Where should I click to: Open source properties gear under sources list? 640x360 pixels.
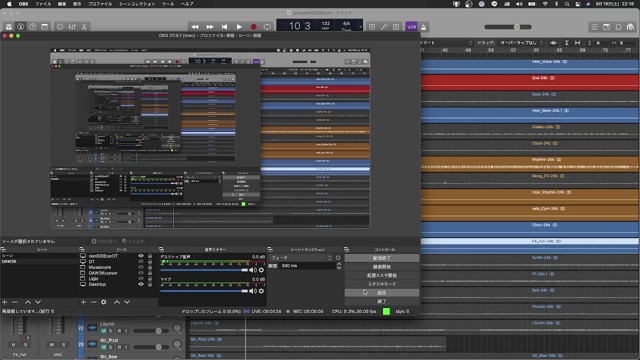[x=104, y=302]
